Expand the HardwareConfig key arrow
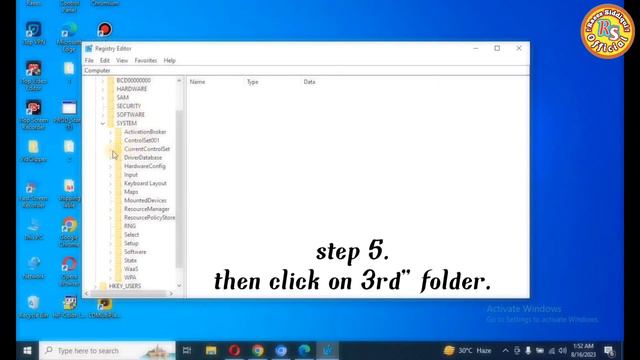Image resolution: width=640 pixels, height=360 pixels. click(111, 166)
